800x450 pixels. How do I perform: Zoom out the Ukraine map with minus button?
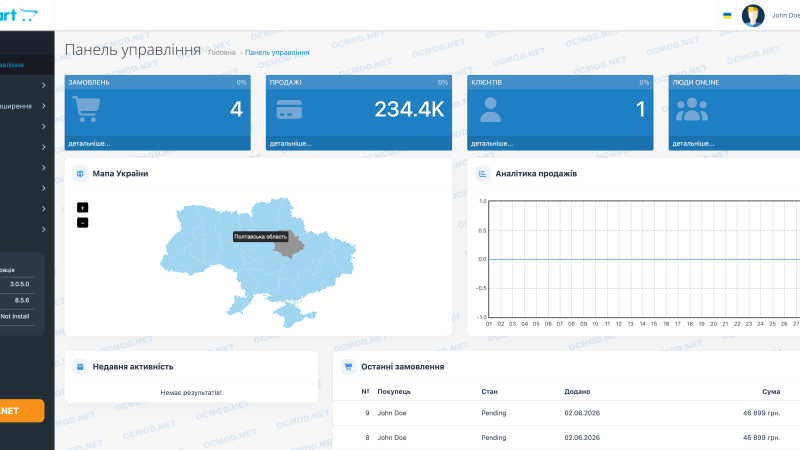[83, 222]
